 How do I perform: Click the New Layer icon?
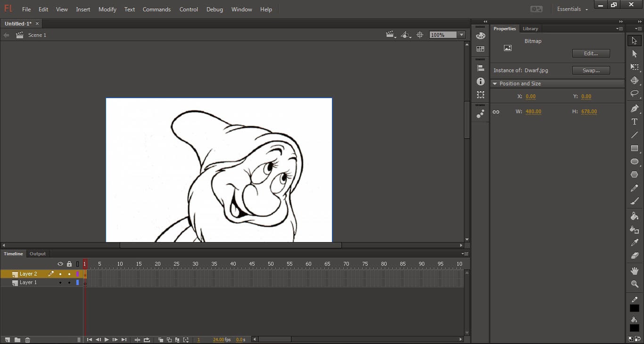(8, 340)
